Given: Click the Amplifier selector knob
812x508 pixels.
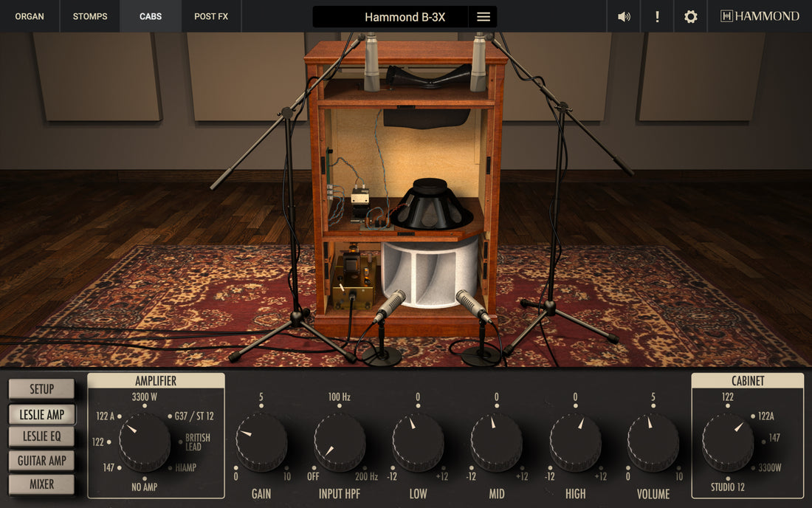Looking at the screenshot, I should click(x=145, y=442).
